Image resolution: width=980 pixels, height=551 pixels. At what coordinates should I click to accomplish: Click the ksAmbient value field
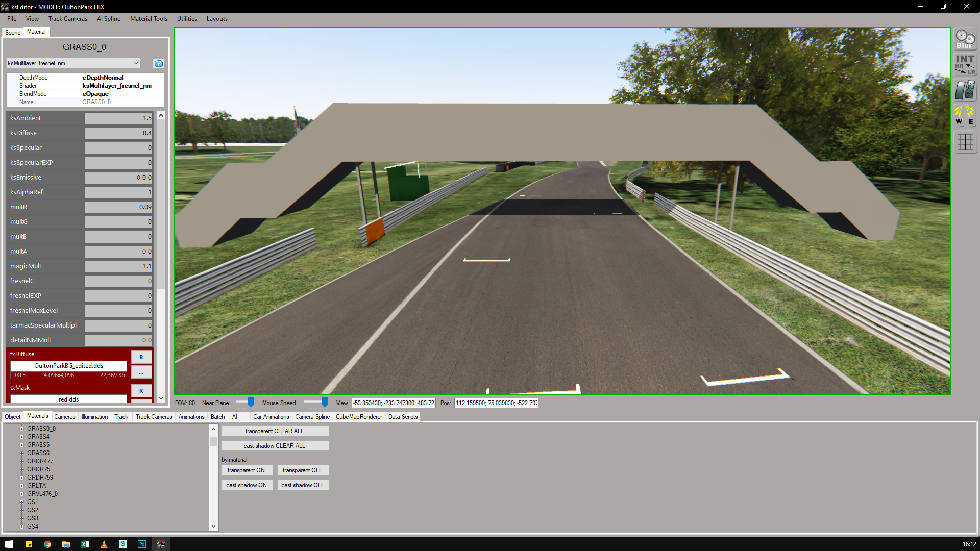tap(118, 118)
